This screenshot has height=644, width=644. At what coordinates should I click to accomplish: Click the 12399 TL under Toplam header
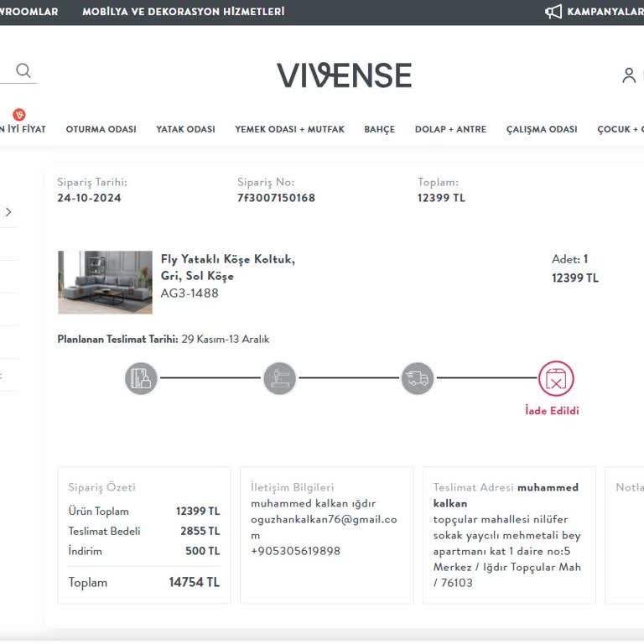[442, 198]
